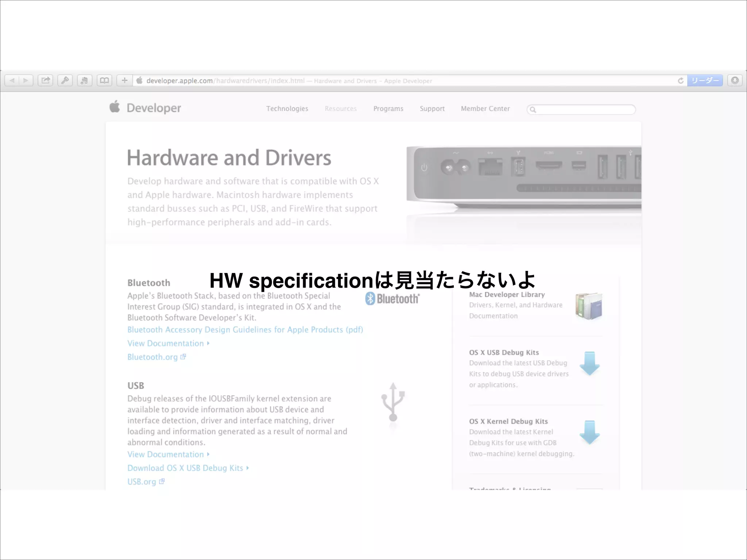Click the Hardware and Drivers page title
Viewport: 747px width, 560px height.
(229, 158)
